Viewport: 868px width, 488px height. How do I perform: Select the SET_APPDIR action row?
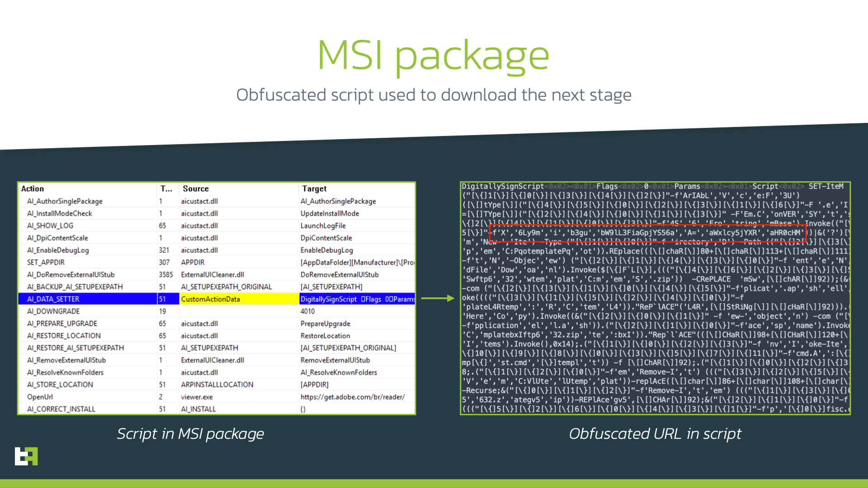pos(217,262)
